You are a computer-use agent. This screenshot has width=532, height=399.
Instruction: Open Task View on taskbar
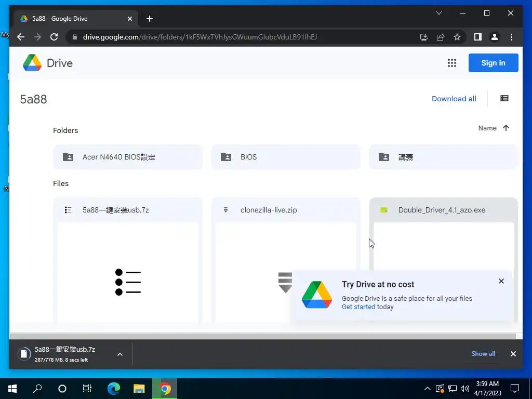[87, 389]
